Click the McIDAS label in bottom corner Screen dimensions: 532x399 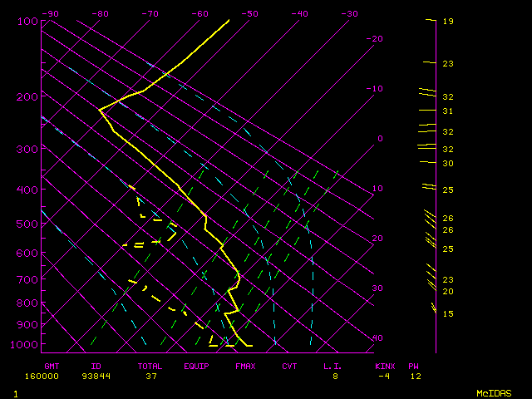493,392
